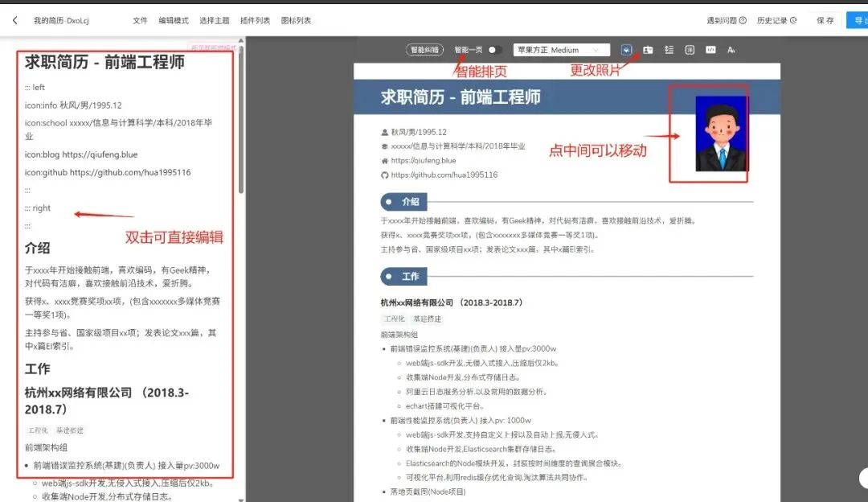Click the echart搭建可视化平台 bullet

pyautogui.click(x=445, y=406)
